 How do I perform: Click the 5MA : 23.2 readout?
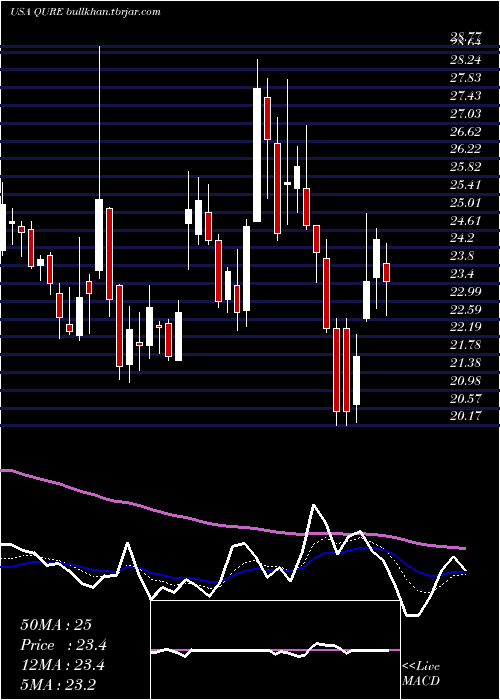tap(58, 685)
